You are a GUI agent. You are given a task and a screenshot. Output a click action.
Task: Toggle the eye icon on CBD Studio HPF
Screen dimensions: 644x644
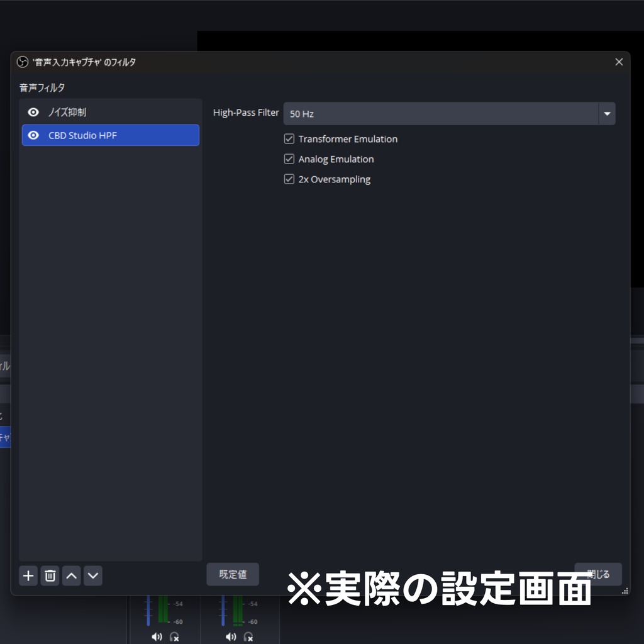coord(33,135)
